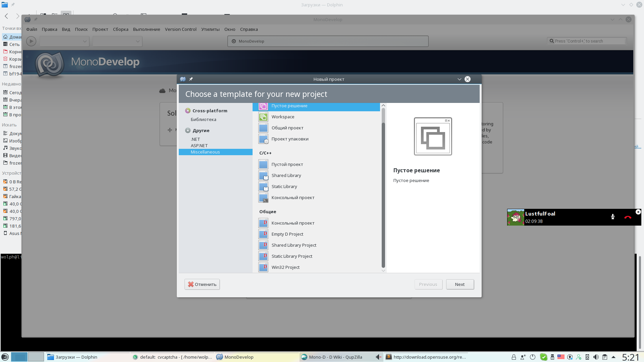Open Сеть in Dolphin places

[x=12, y=45]
